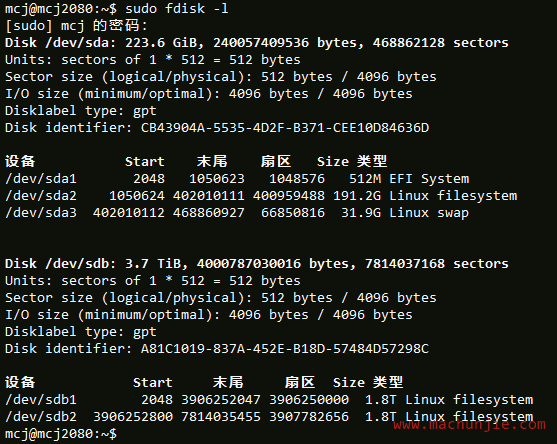The height and width of the screenshot is (444, 557).
Task: Select the Disk /dev/sda header line
Action: 256,43
